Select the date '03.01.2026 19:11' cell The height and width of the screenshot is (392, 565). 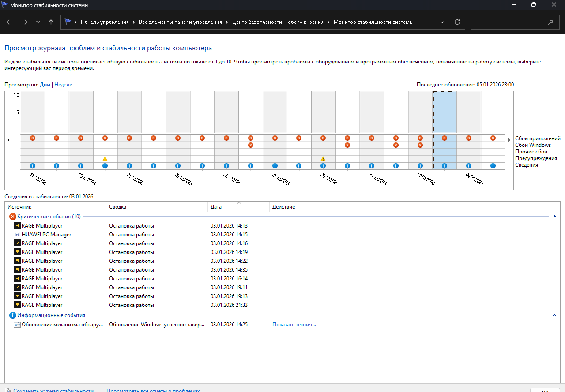229,287
